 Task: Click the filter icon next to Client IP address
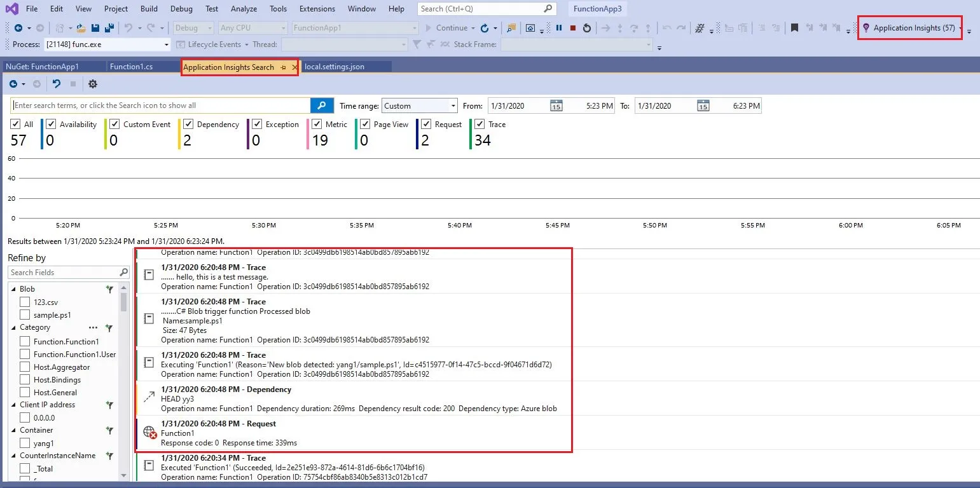click(109, 405)
